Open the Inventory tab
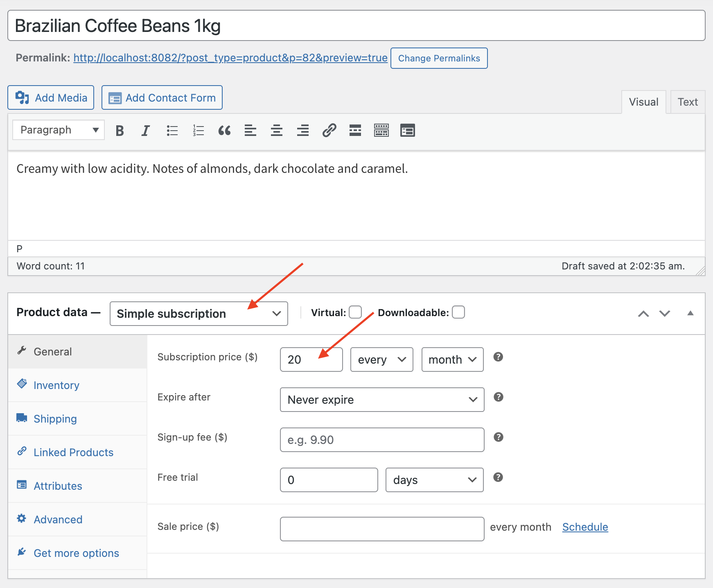 [x=56, y=385]
